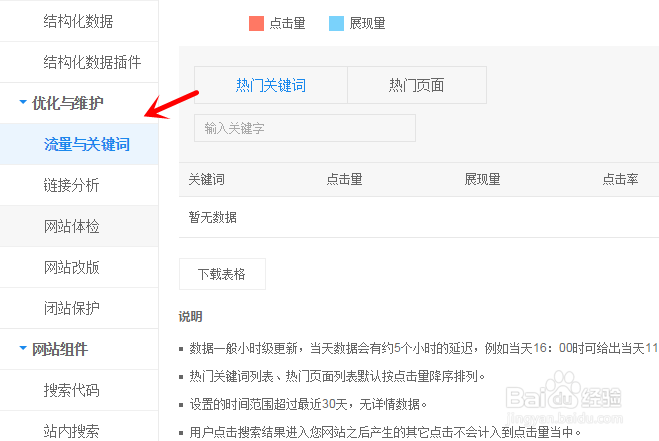This screenshot has height=441, width=659.
Task: Click the 优化与维护 section title
Action: (x=68, y=103)
